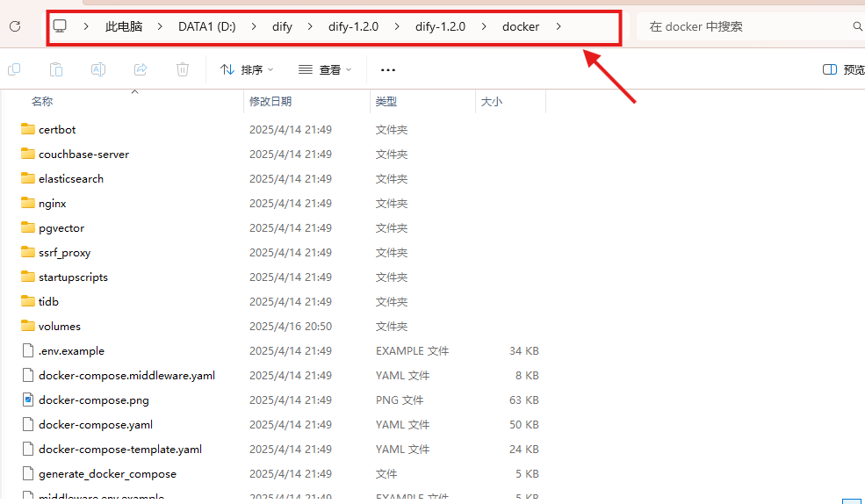Viewport: 865px width, 504px height.
Task: Click the rename toolbar icon
Action: (x=98, y=69)
